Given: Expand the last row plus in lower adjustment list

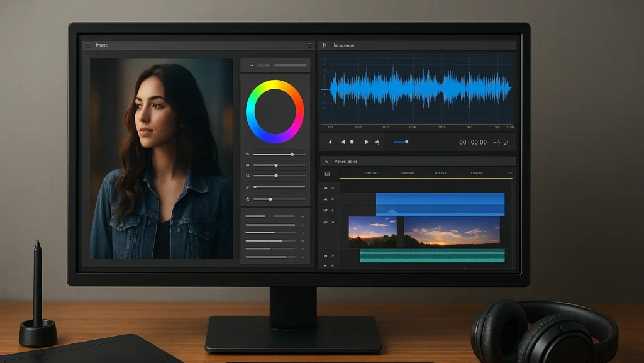Looking at the screenshot, I should (303, 257).
